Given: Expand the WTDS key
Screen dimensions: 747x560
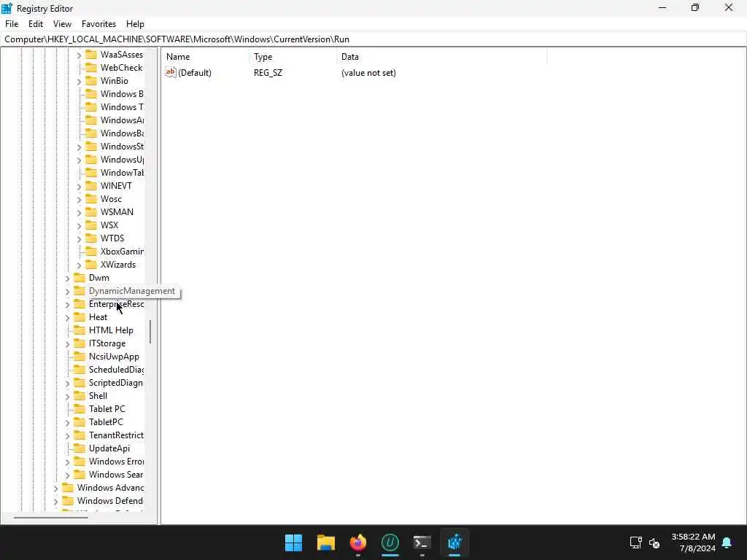Looking at the screenshot, I should pyautogui.click(x=79, y=238).
